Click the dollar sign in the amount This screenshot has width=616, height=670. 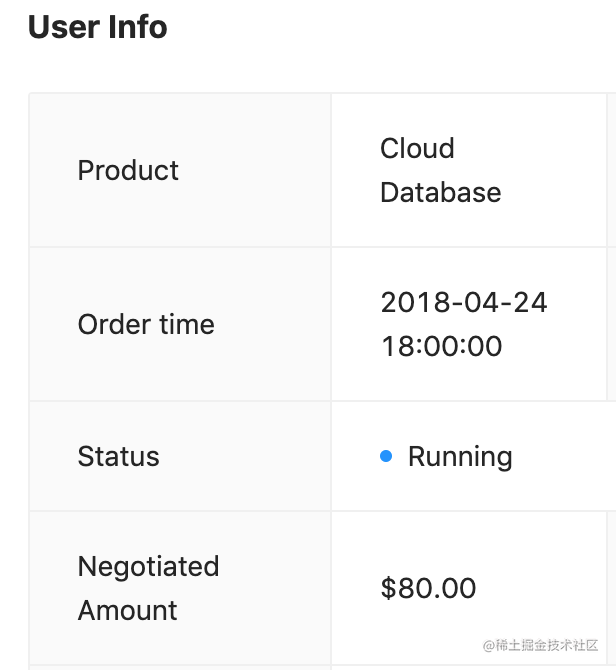tap(388, 588)
